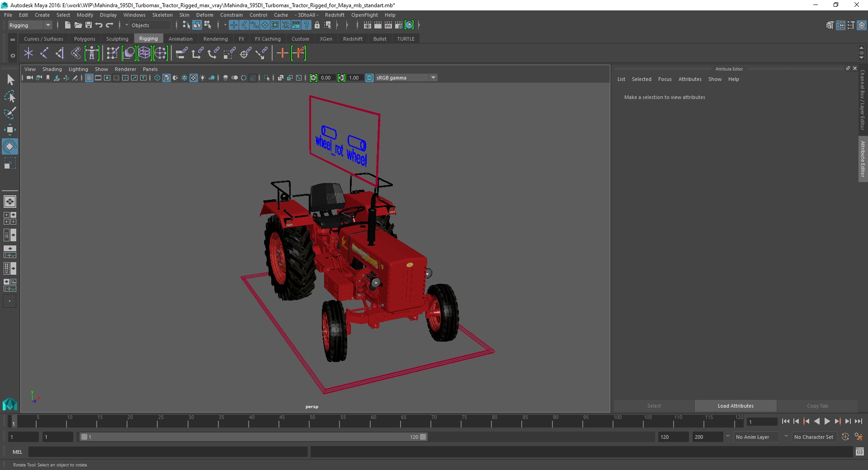Go to the start of playback range
The image size is (868, 470).
pos(785,421)
